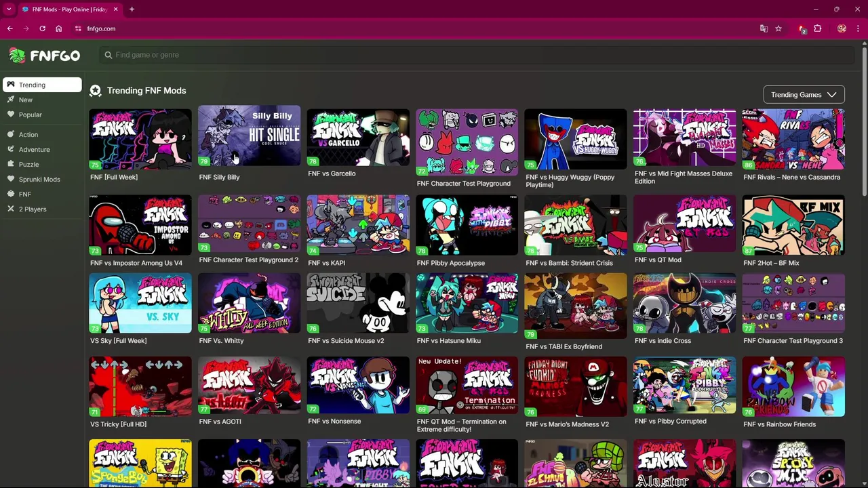Open FNF vs AGOTI thumbnail
Image resolution: width=868 pixels, height=488 pixels.
click(x=249, y=385)
